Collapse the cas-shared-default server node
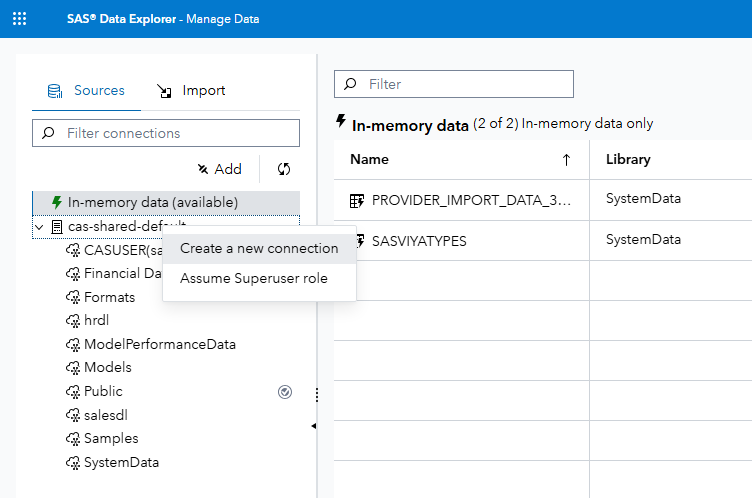The image size is (752, 498). (39, 227)
